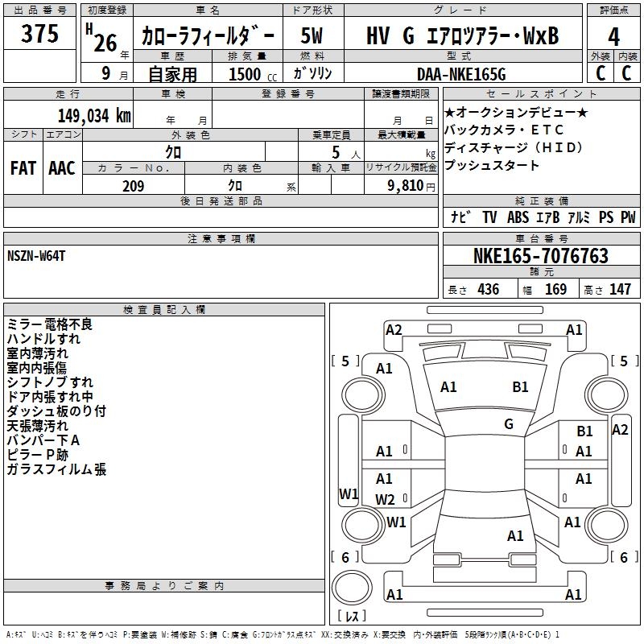
Task: Click the first registration year H26
Action: click(x=102, y=39)
